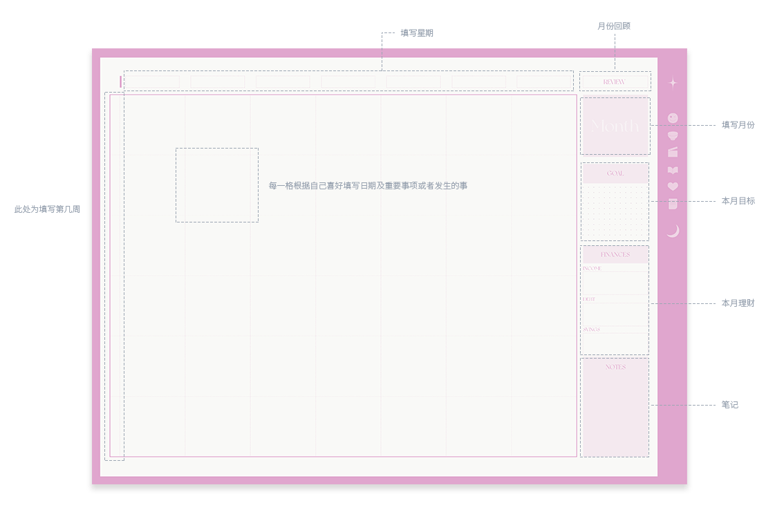Click the REVIEW button
This screenshot has height=532, width=775.
(615, 82)
